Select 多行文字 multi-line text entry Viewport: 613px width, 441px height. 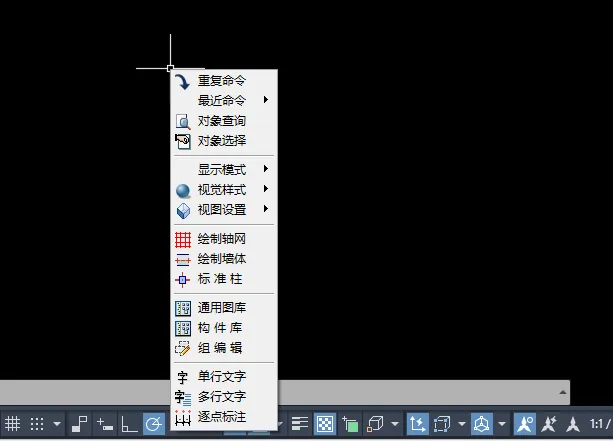pos(224,397)
